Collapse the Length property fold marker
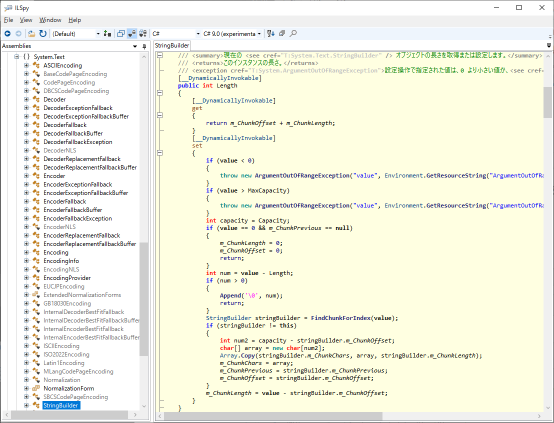 pos(160,93)
